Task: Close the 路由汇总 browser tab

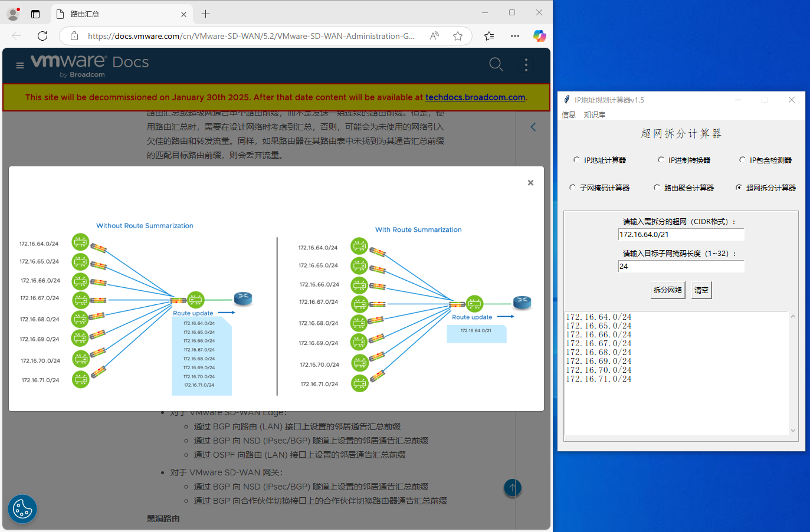Action: pos(183,14)
